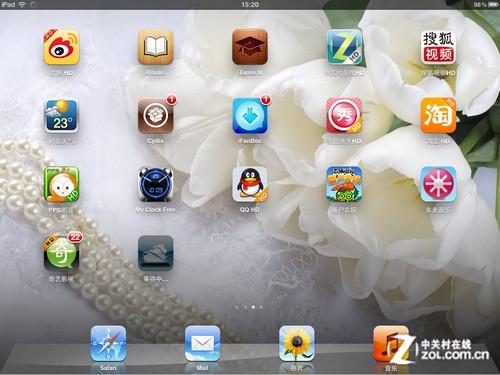Tap the battery percentage indicator

(480, 5)
